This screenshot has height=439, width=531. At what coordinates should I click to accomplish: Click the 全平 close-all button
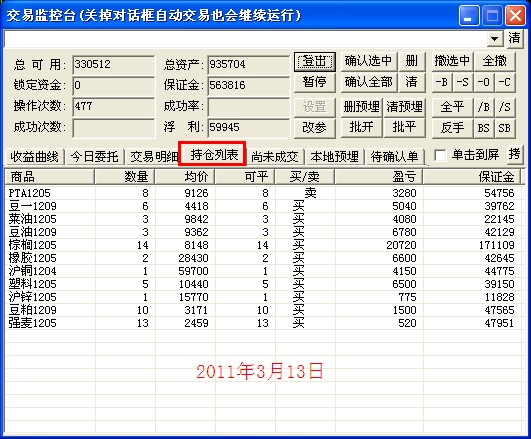click(x=452, y=108)
